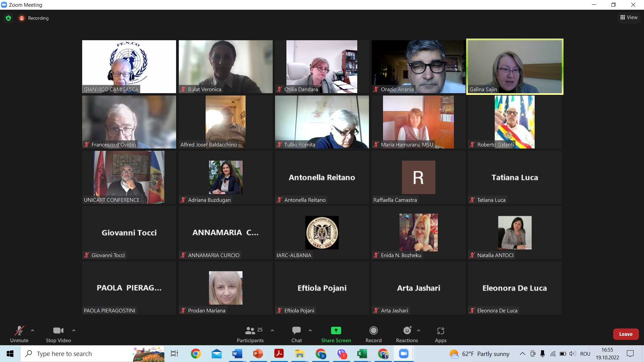Expand video options arrow beside Stop Video
This screenshot has width=644, height=362.
[x=74, y=330]
